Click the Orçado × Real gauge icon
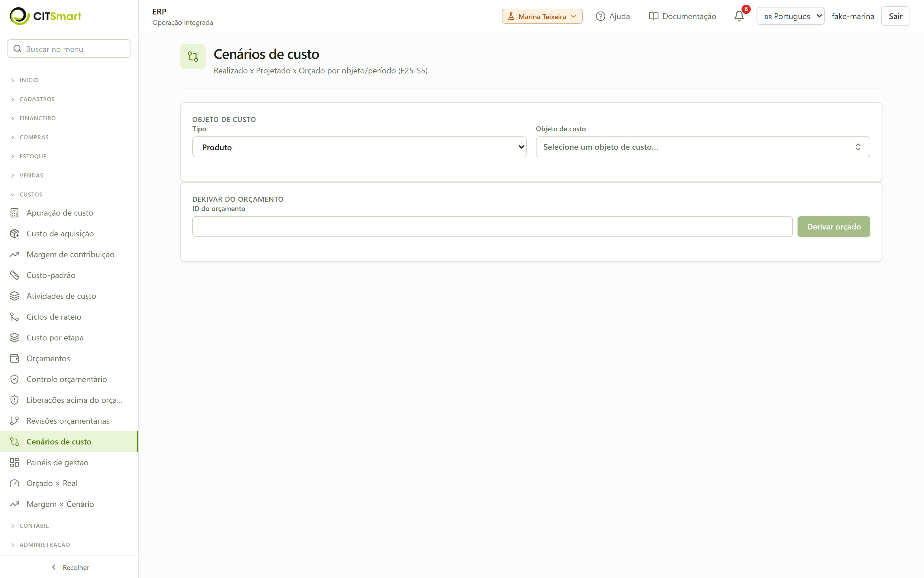Image resolution: width=924 pixels, height=578 pixels. coord(14,483)
